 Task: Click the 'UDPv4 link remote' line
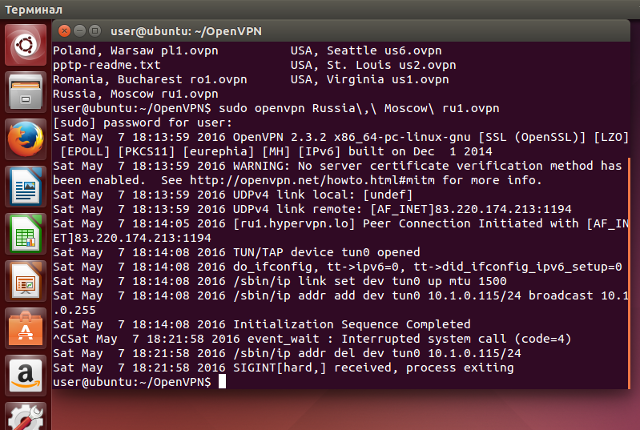[x=312, y=209]
